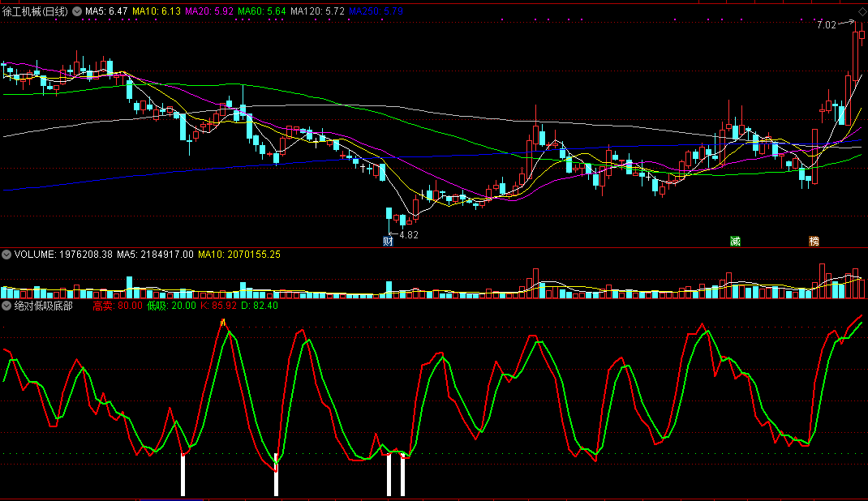Screen dimensions: 868x501
Task: Open the dropdown beside 徐工机械(日线) title
Action: (77, 11)
